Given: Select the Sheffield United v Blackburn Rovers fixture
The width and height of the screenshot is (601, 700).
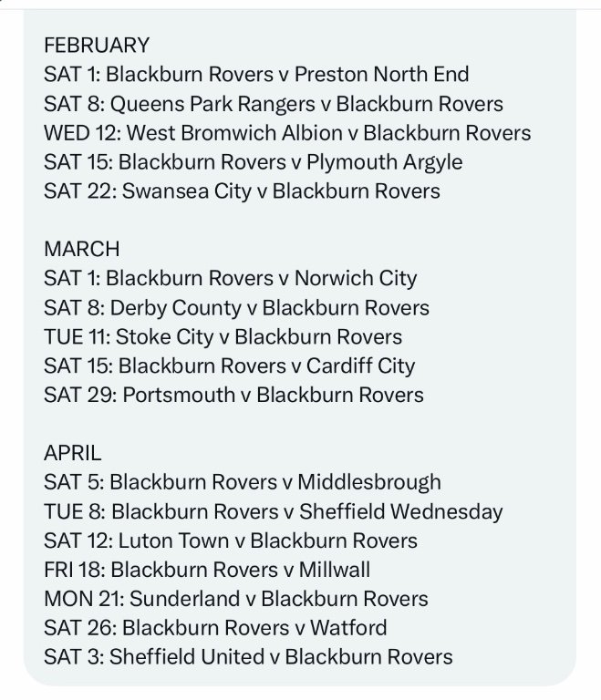Looking at the screenshot, I should click(247, 657).
